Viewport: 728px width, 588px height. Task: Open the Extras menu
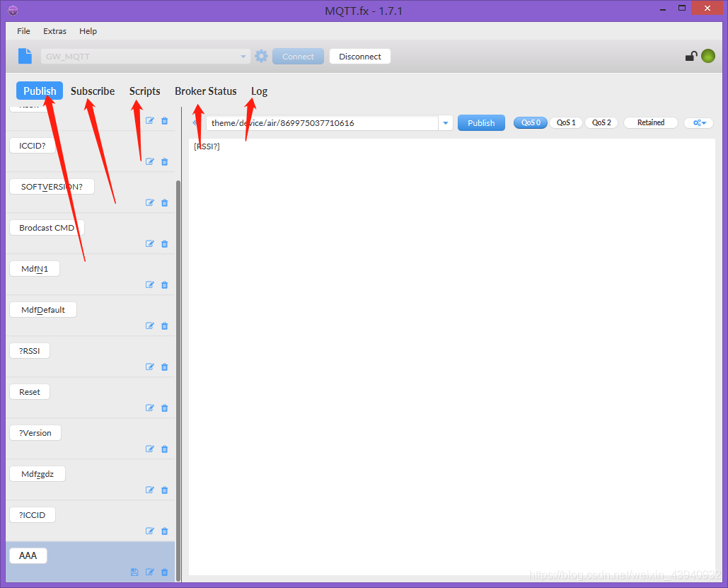point(54,31)
